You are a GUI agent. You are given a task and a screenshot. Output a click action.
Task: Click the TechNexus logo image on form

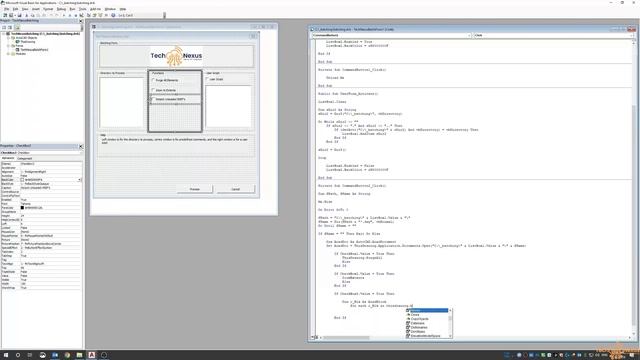tap(176, 56)
